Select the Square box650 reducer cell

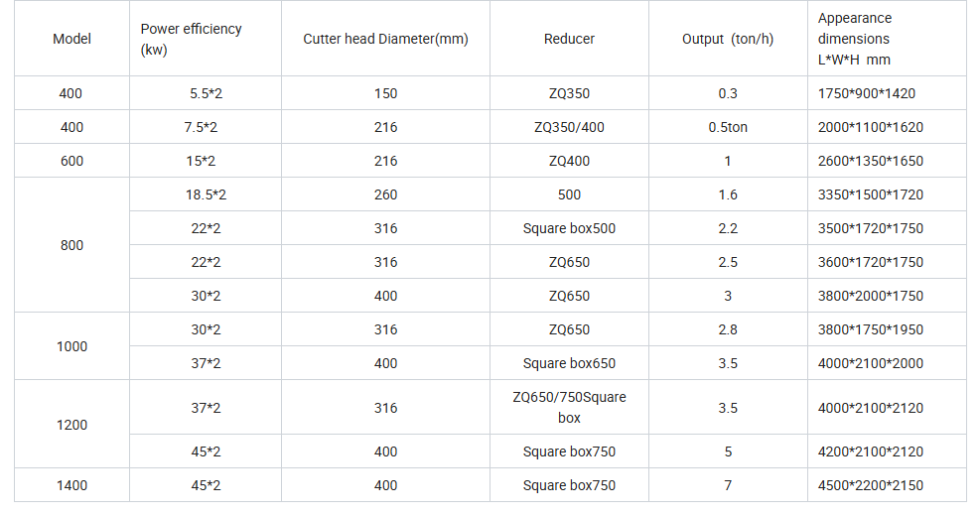(569, 363)
